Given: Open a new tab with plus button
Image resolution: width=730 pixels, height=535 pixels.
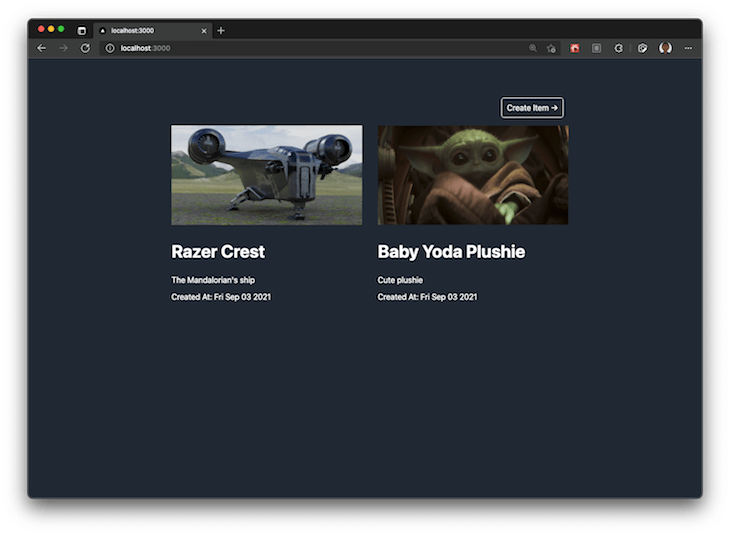Looking at the screenshot, I should (221, 31).
